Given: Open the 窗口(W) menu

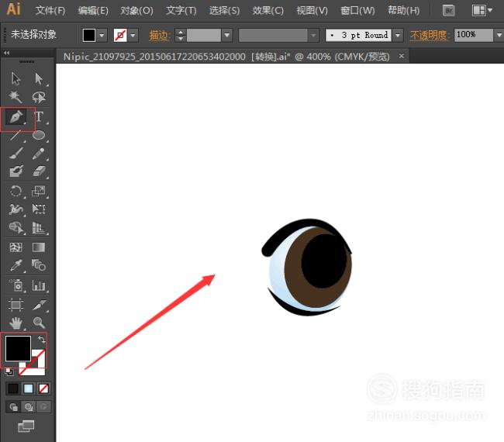Looking at the screenshot, I should point(357,11).
